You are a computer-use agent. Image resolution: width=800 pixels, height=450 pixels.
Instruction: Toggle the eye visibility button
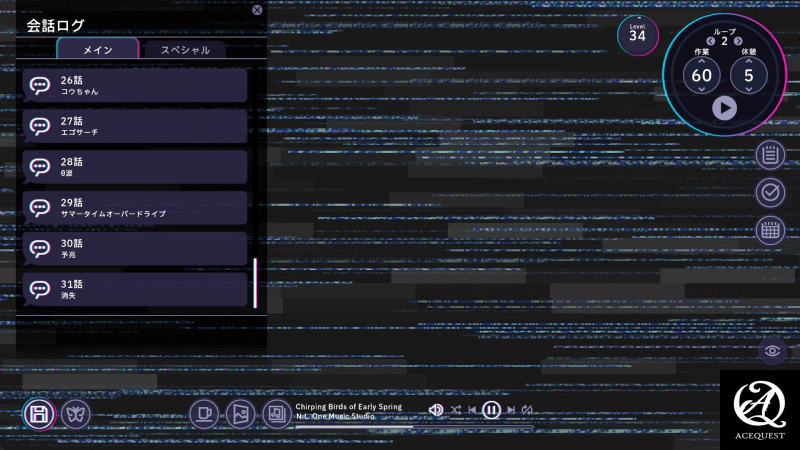click(771, 350)
